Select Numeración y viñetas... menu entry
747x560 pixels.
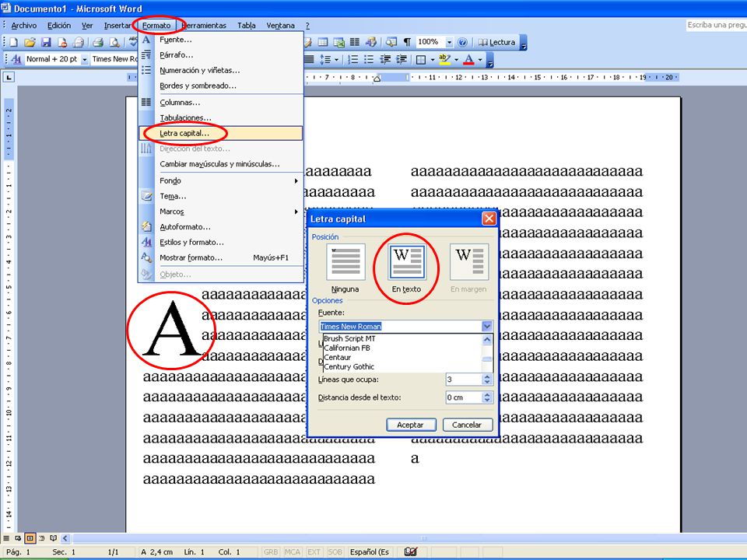221,71
